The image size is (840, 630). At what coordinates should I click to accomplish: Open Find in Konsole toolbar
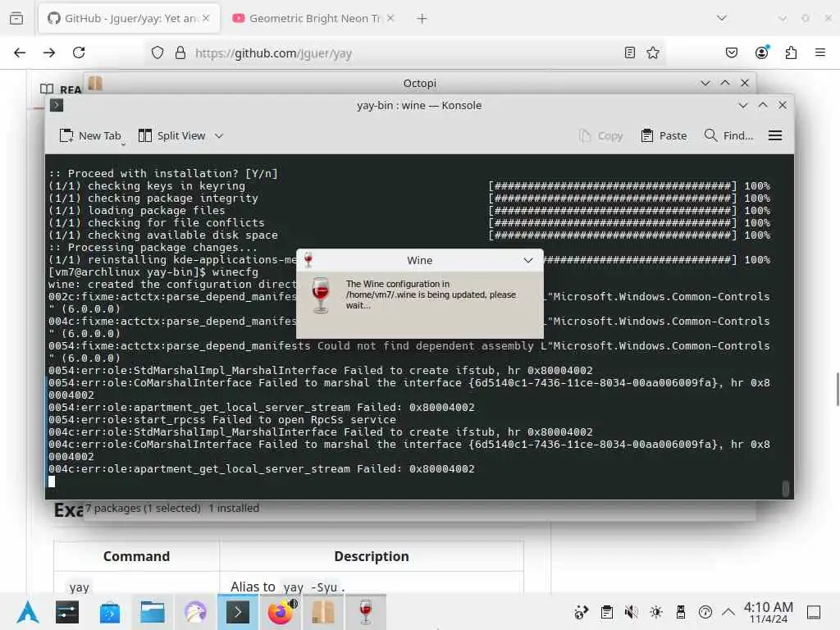pos(728,136)
